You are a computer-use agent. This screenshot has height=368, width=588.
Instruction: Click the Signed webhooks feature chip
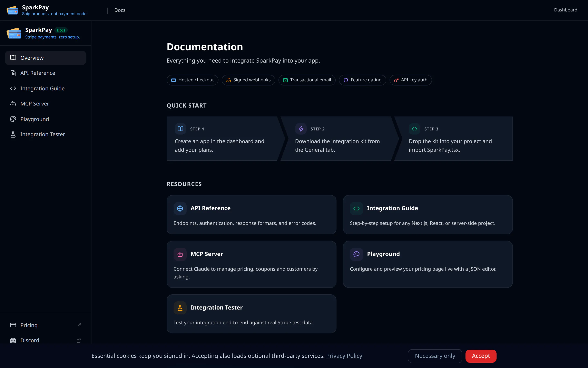click(248, 80)
